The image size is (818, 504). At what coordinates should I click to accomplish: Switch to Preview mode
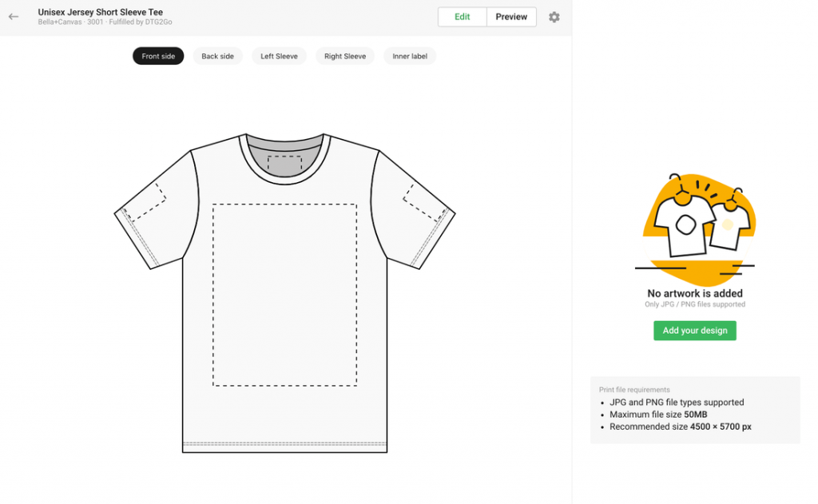(511, 17)
